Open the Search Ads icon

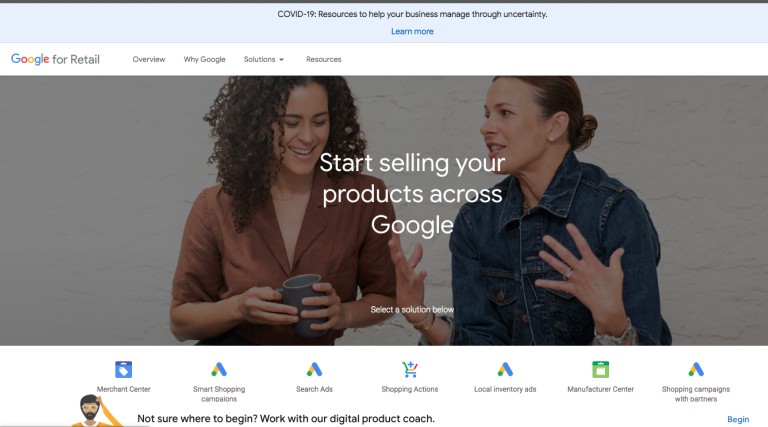[x=314, y=369]
